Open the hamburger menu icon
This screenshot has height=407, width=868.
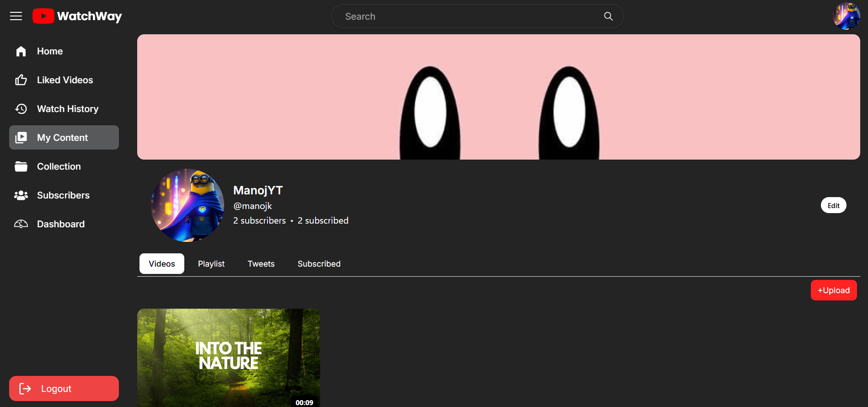coord(16,16)
